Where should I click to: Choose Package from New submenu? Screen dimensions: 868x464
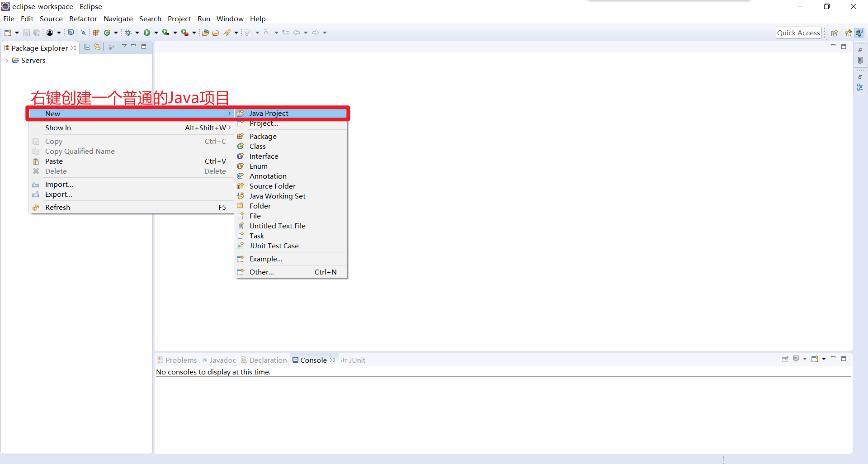tap(291, 137)
